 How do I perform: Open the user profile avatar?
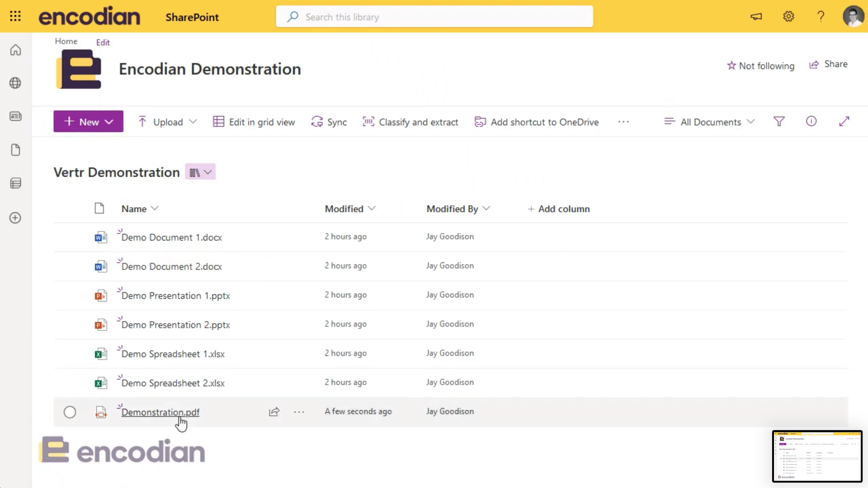[x=854, y=17]
